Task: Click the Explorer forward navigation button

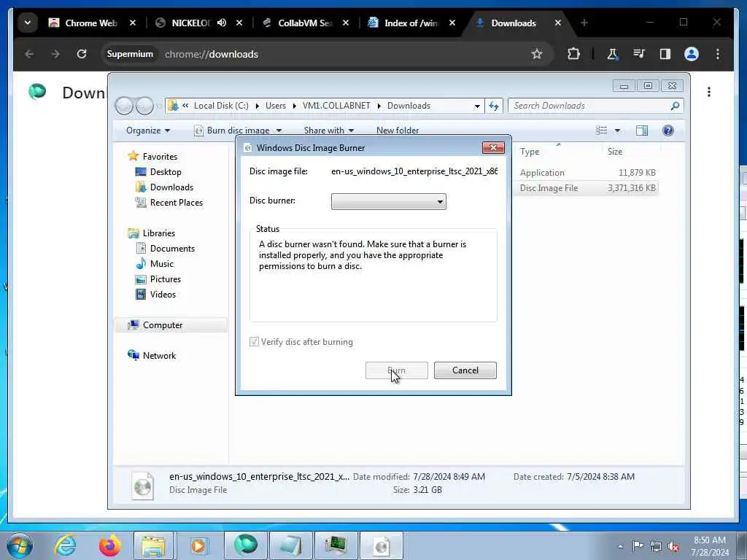Action: 144,106
